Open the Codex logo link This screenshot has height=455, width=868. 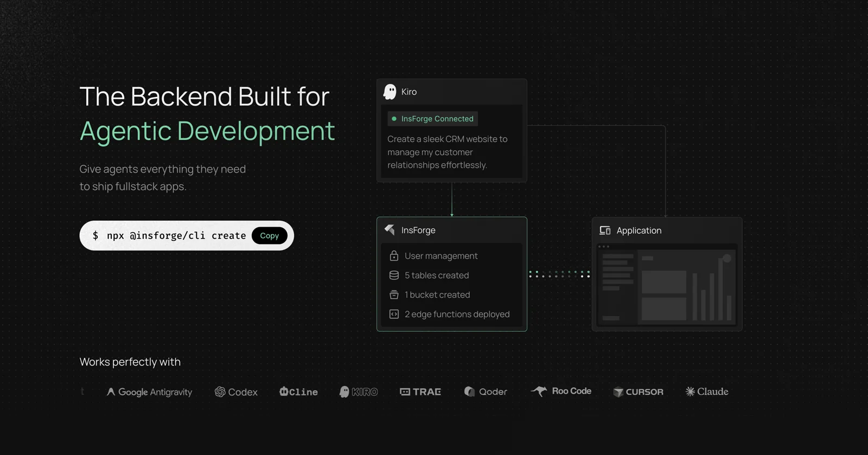point(236,392)
